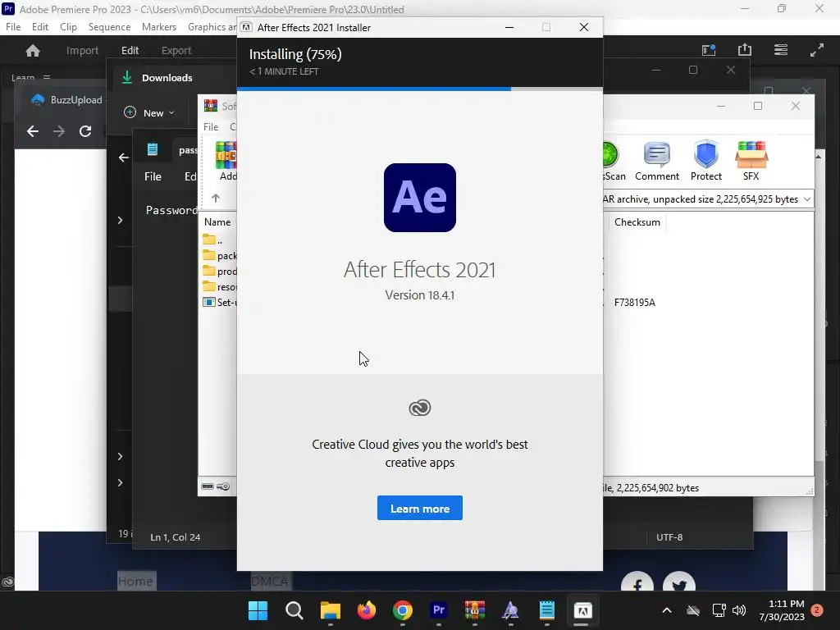Click WinRAR Comment toolbar icon
840x630 pixels.
pos(657,162)
